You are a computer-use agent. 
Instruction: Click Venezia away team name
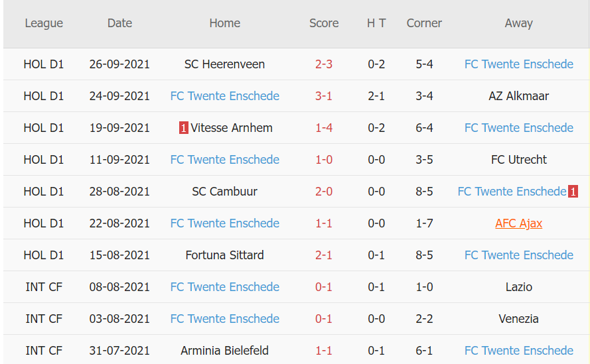point(518,319)
